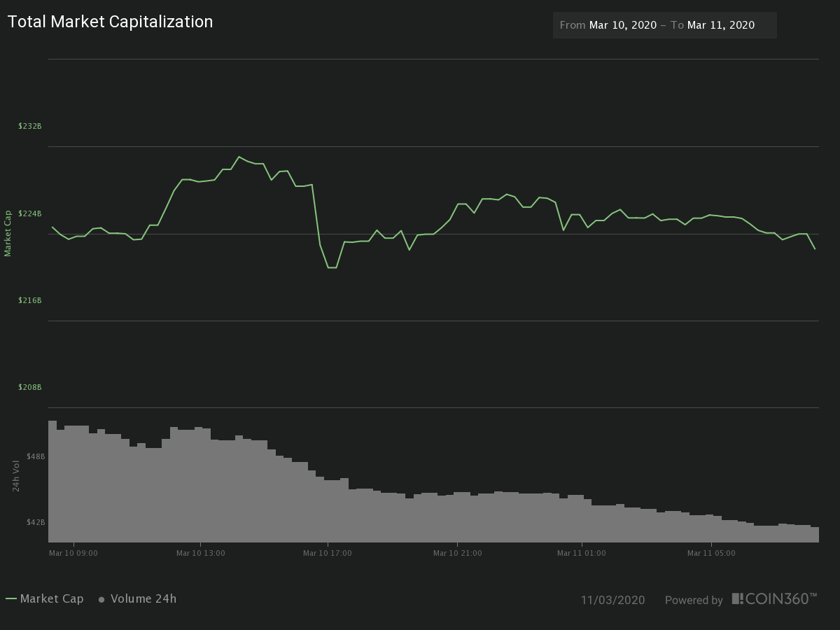Select the $224B axis label
The height and width of the screenshot is (630, 840).
(x=30, y=213)
